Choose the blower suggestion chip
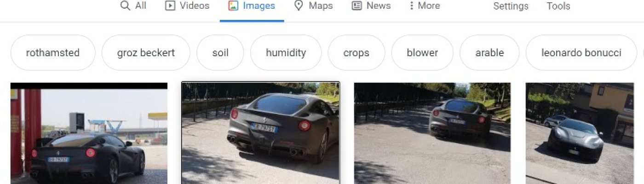Viewport: 644px width, 184px height. (422, 52)
